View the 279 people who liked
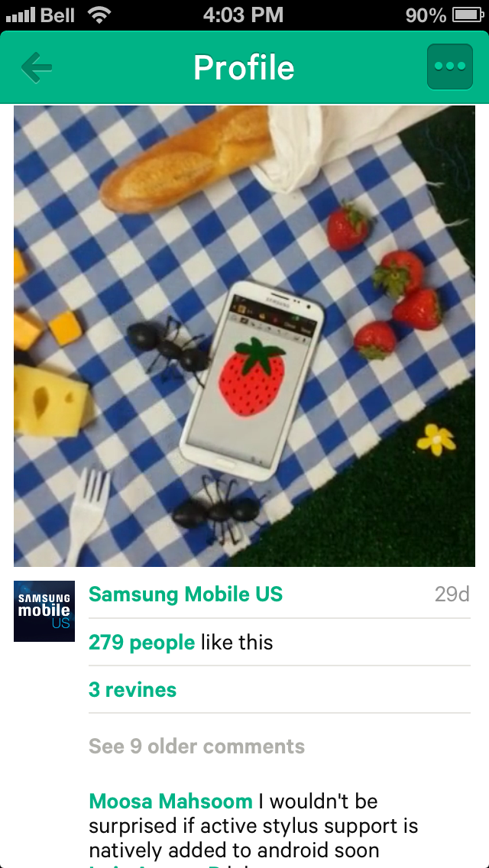 [142, 643]
